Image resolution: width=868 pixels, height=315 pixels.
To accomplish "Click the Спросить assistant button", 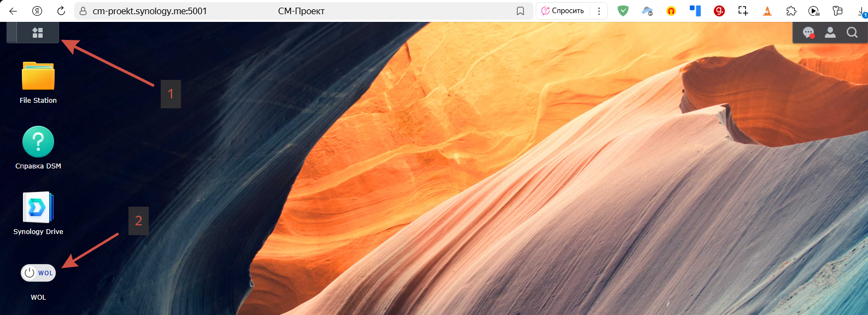I will 563,11.
